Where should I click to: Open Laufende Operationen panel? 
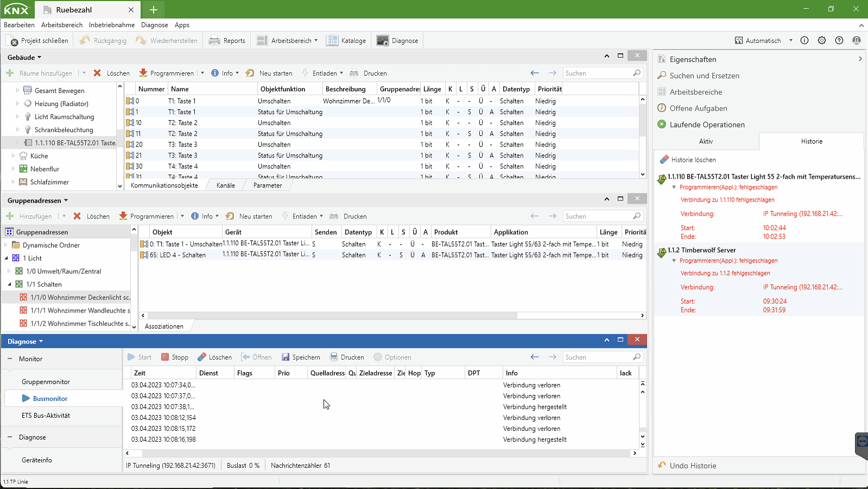coord(701,124)
